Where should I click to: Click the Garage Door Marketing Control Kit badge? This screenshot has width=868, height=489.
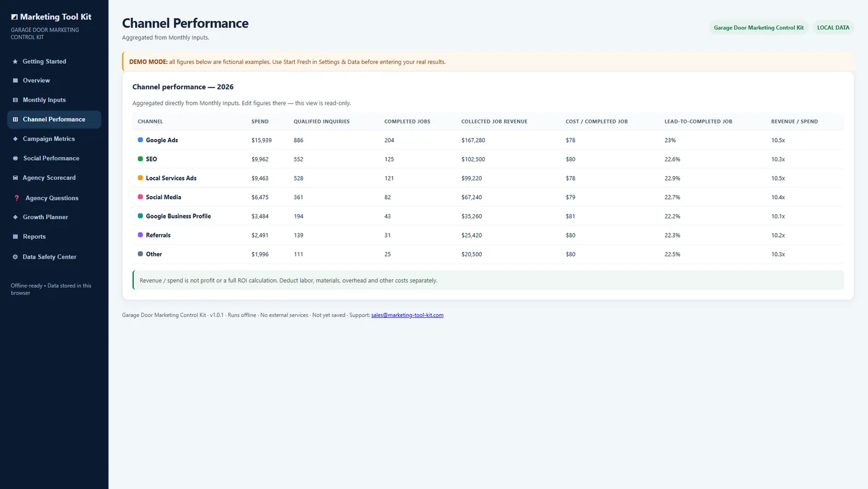pos(759,28)
